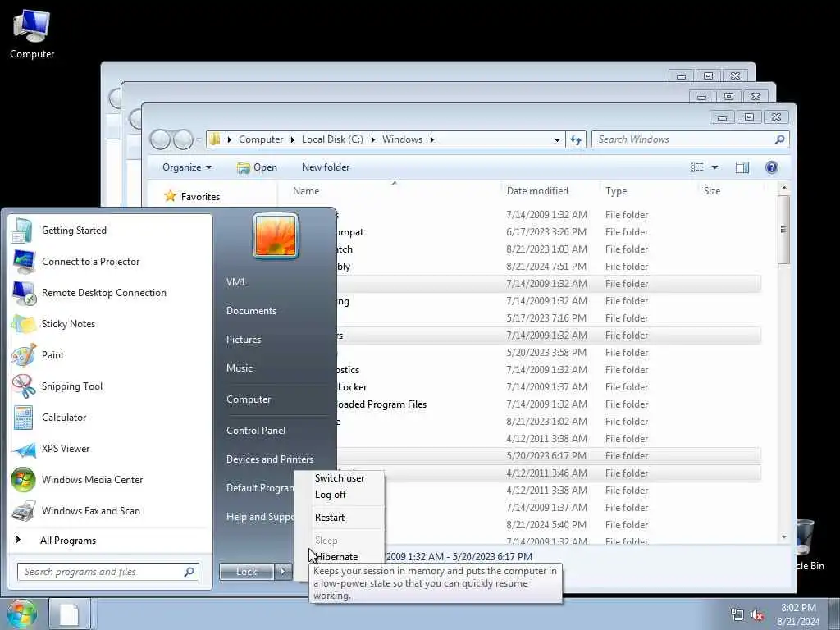Click the scrollbar down arrow in file list
The height and width of the screenshot is (630, 840).
783,536
